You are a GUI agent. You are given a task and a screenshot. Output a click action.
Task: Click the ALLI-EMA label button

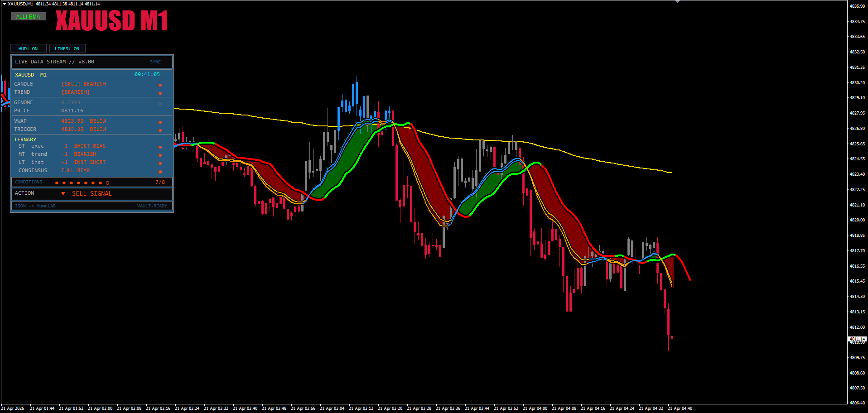tap(28, 17)
